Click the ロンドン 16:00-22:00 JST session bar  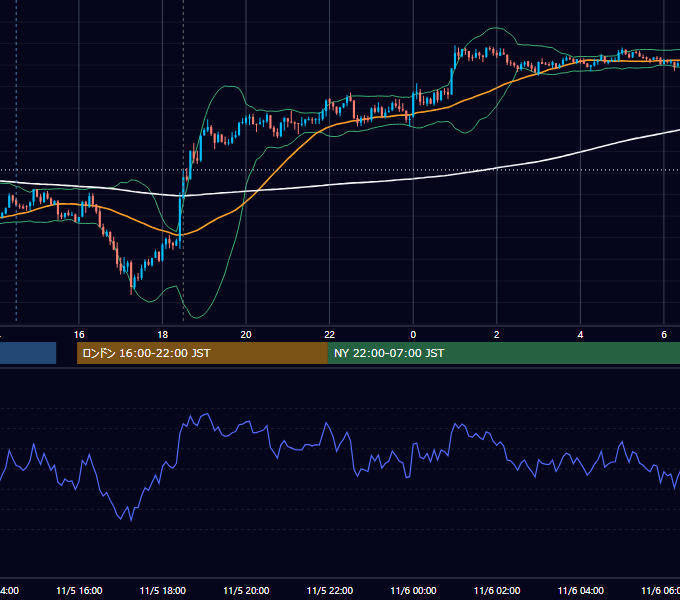pyautogui.click(x=202, y=353)
